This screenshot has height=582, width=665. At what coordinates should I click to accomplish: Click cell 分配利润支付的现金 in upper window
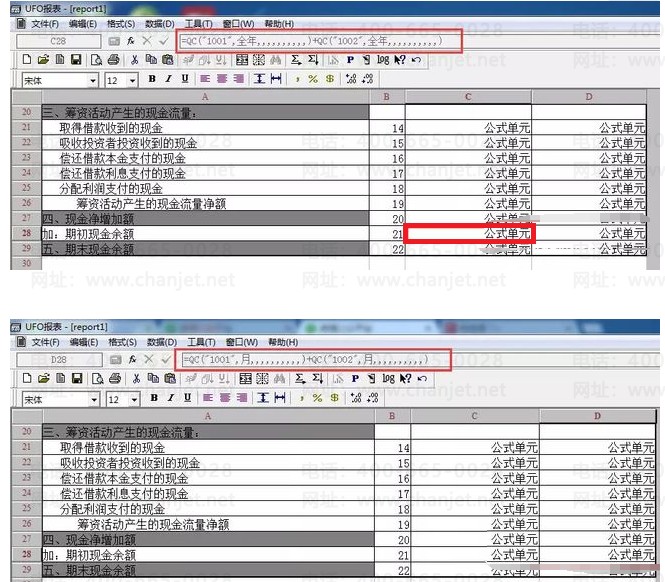205,188
